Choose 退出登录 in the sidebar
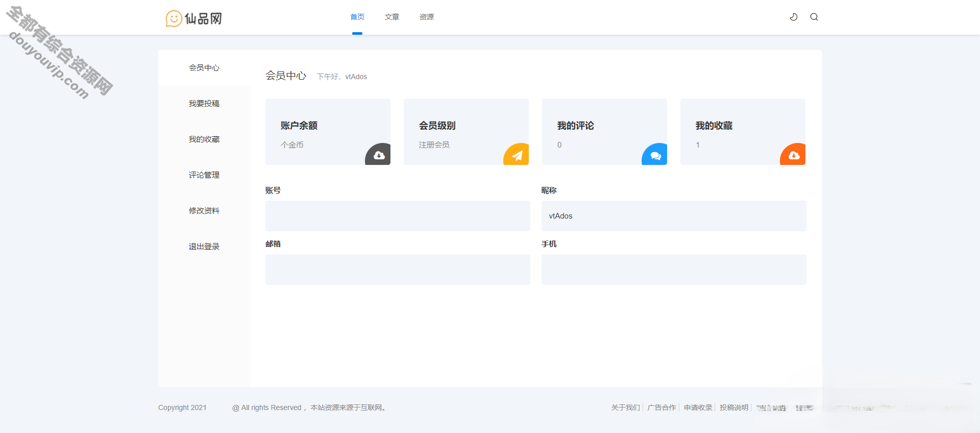The width and height of the screenshot is (980, 433). click(204, 247)
